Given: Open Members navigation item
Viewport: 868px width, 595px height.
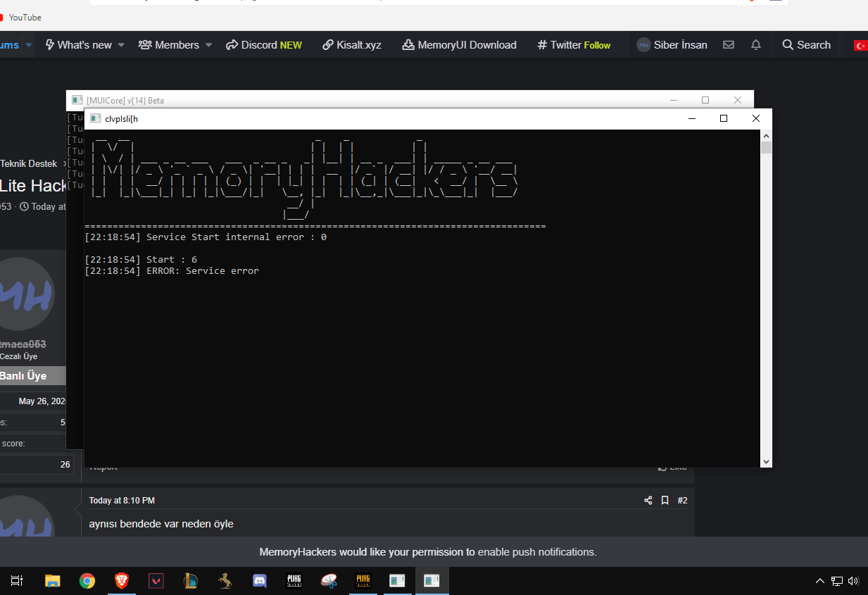Looking at the screenshot, I should (169, 44).
